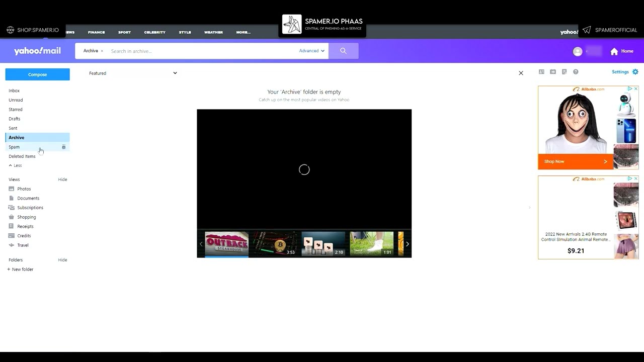Click the Settings text link

(x=620, y=72)
